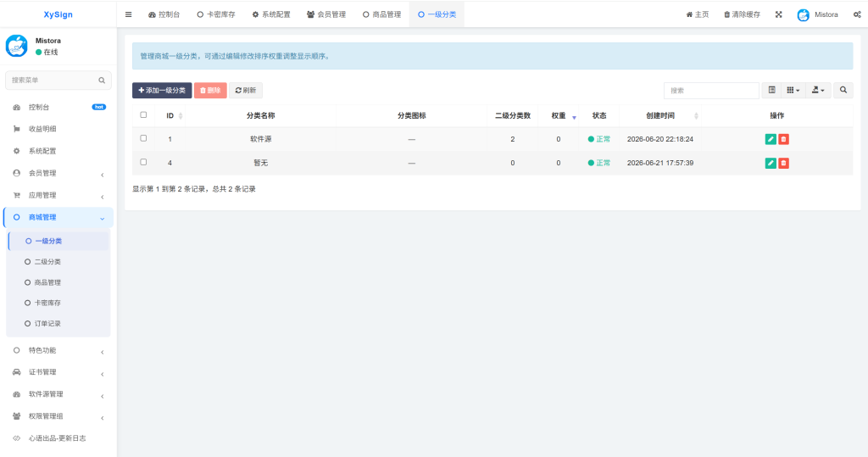Sort table by ID column
This screenshot has width=868, height=457.
pos(170,116)
